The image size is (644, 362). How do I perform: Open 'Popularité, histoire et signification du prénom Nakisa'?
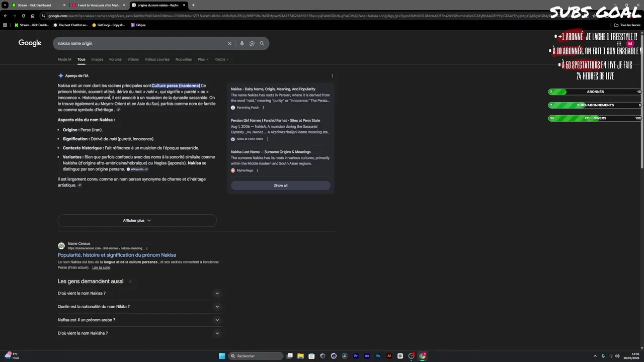(117, 255)
